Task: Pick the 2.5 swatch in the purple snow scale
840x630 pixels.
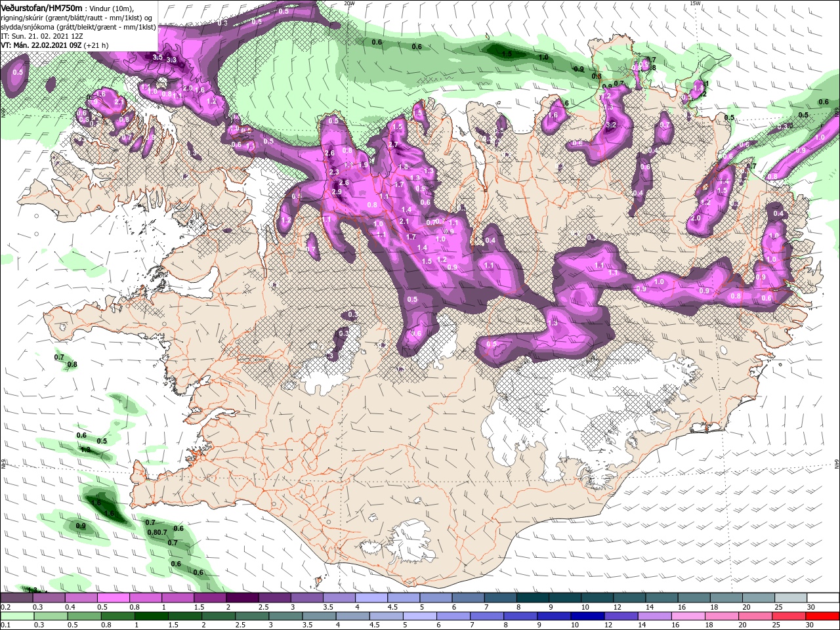Action: pos(274,598)
